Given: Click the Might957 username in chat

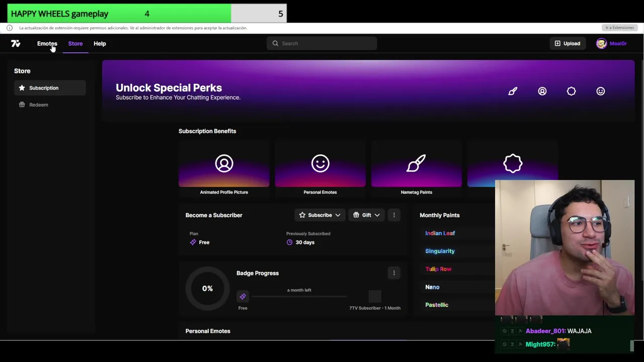Looking at the screenshot, I should click(x=540, y=344).
